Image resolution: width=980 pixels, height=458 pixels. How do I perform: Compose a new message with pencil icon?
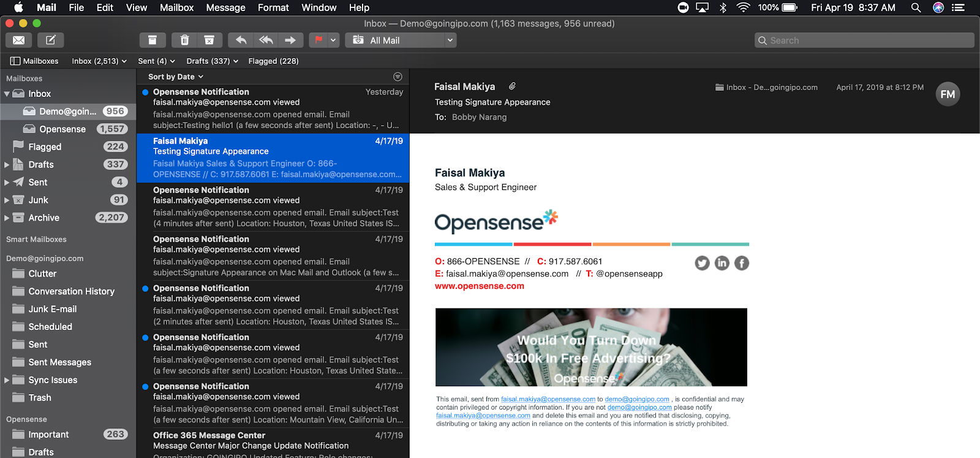tap(51, 40)
